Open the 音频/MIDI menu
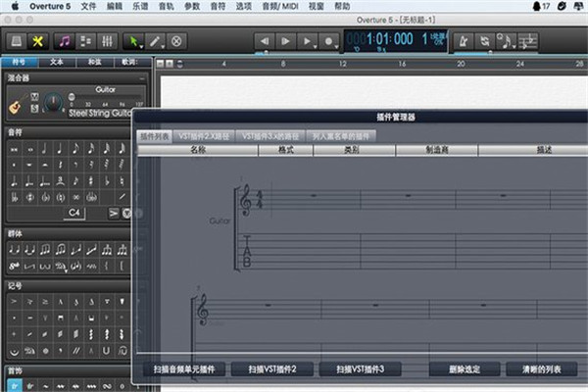This screenshot has width=588, height=392. tap(279, 7)
